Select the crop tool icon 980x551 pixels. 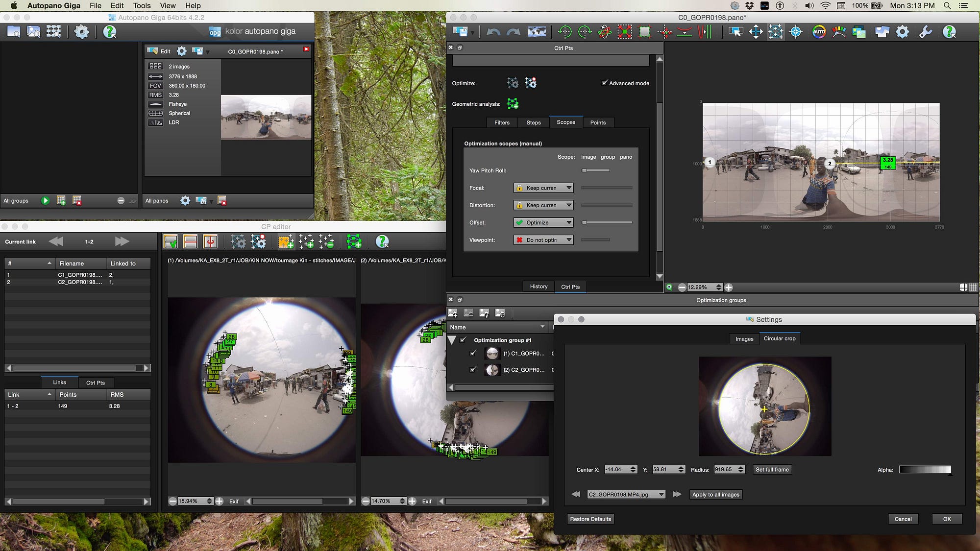click(645, 32)
